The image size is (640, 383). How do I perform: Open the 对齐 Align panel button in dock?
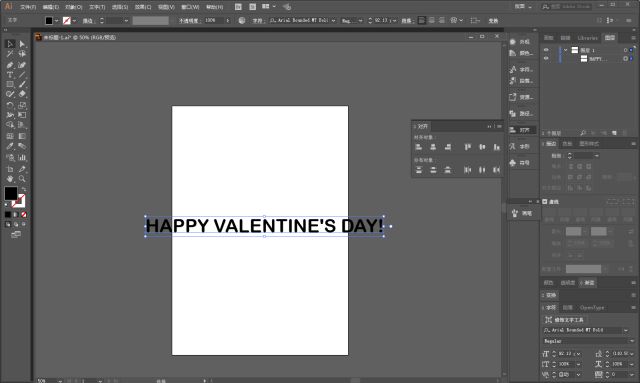pos(522,130)
